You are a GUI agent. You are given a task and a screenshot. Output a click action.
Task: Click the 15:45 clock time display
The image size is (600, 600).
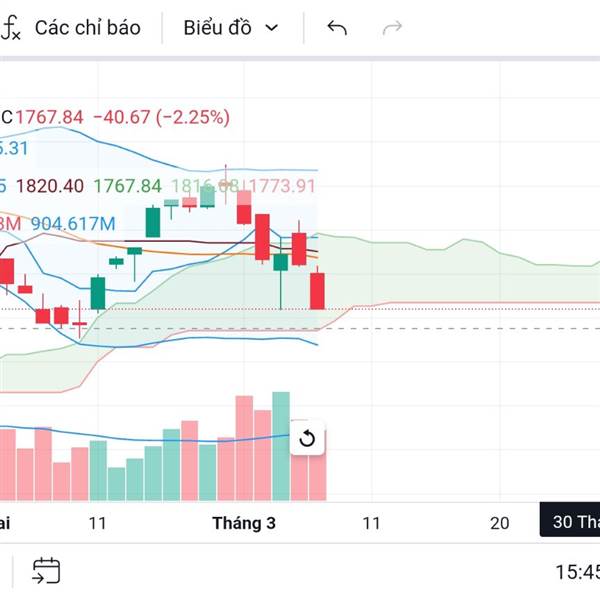click(577, 572)
